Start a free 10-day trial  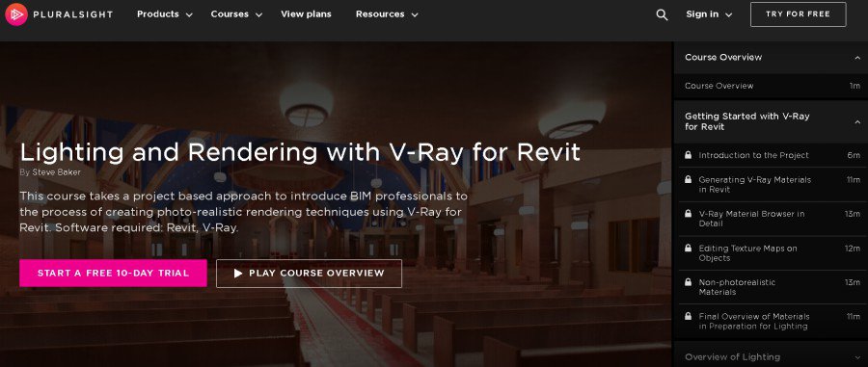[x=113, y=273]
